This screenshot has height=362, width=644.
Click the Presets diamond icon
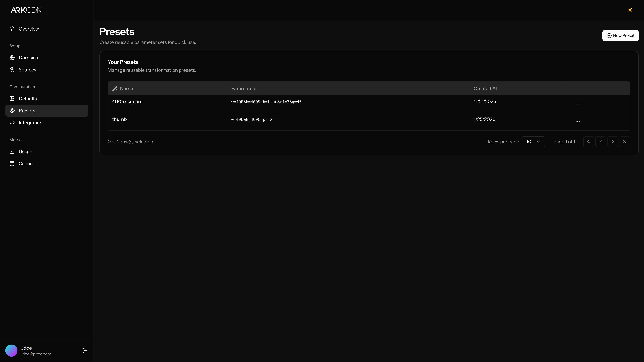pos(12,111)
